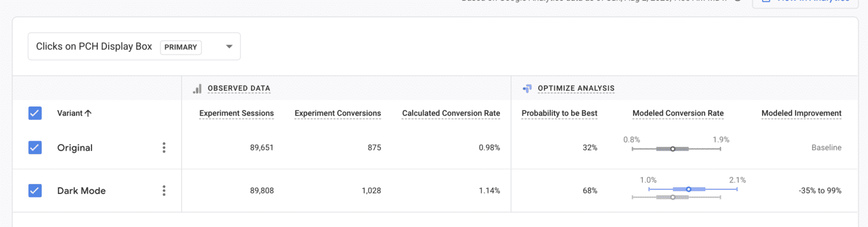Sort by the Variant column header

point(74,113)
